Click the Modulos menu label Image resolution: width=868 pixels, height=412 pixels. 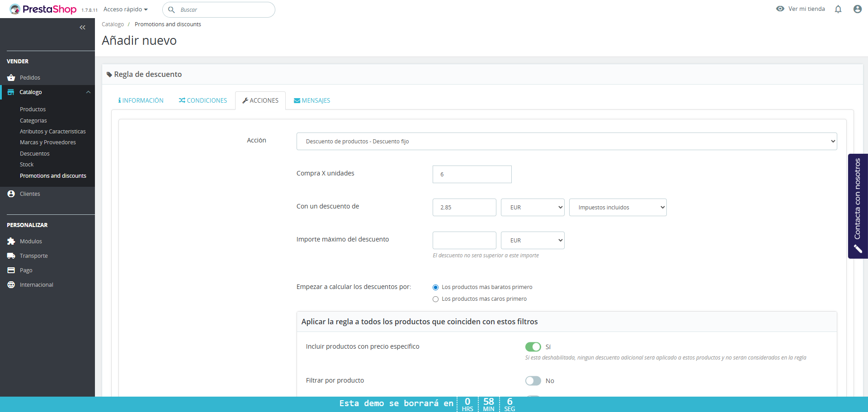click(31, 242)
